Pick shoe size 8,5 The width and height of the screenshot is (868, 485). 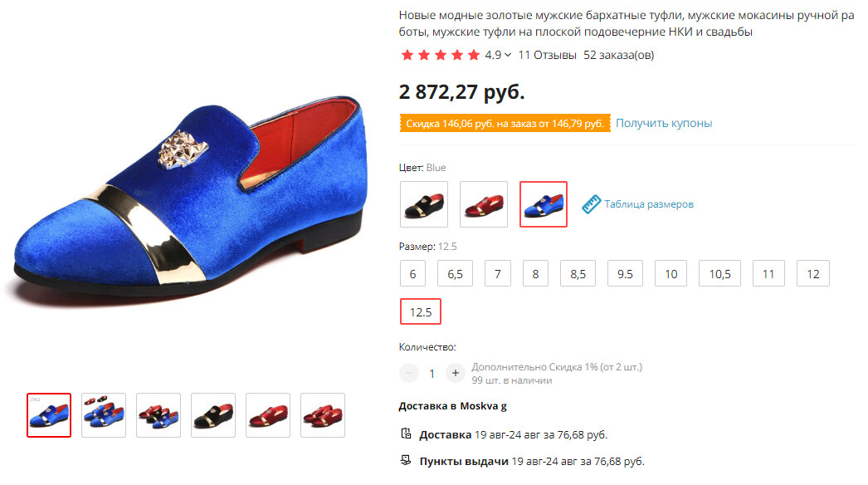[x=578, y=273]
